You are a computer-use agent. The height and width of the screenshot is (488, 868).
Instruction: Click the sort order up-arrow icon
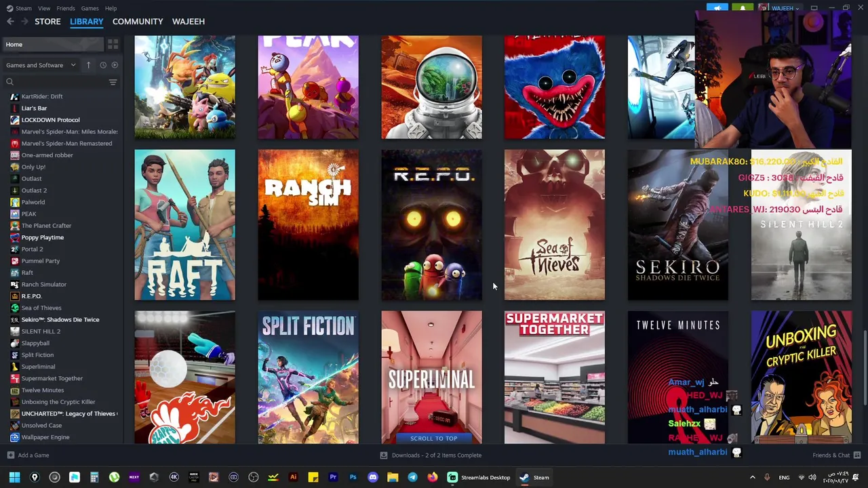pyautogui.click(x=88, y=65)
